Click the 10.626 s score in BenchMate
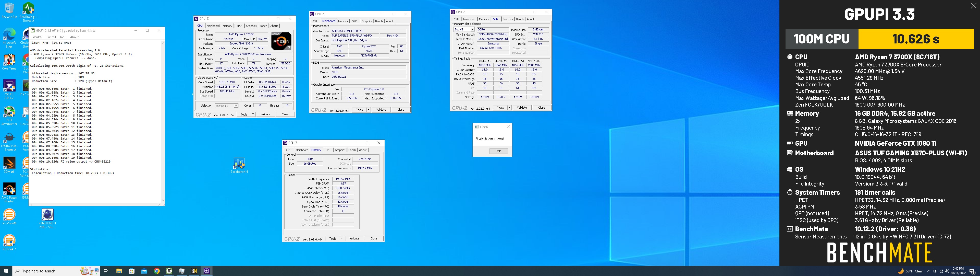The width and height of the screenshot is (980, 276). pos(916,39)
